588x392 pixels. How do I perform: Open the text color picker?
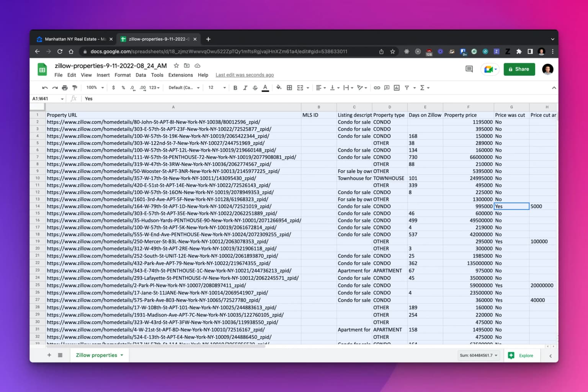265,88
